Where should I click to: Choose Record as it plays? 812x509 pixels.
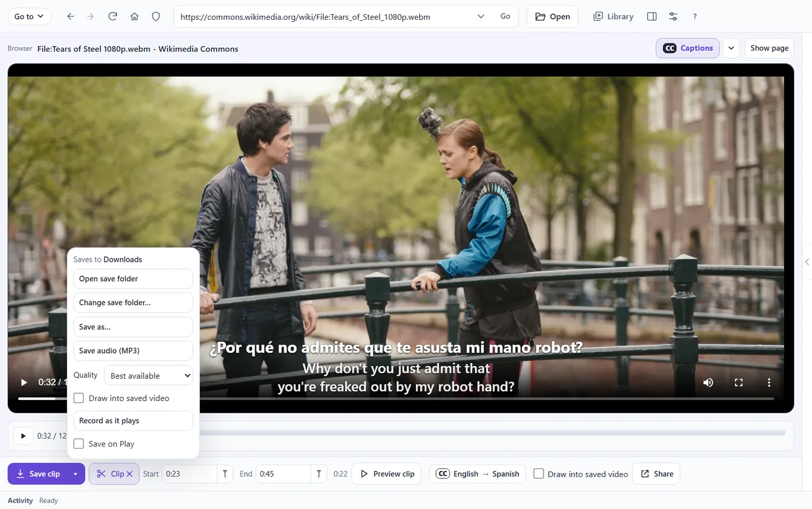[x=133, y=421]
